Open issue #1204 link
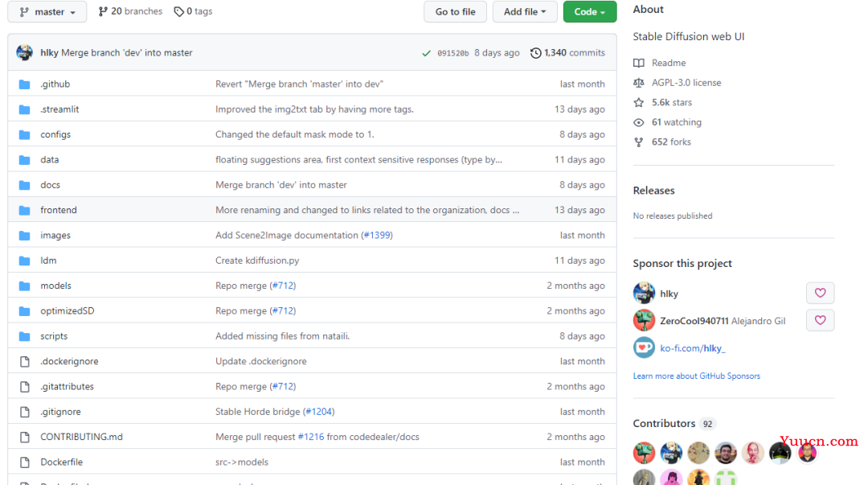The height and width of the screenshot is (485, 868). pyautogui.click(x=319, y=412)
